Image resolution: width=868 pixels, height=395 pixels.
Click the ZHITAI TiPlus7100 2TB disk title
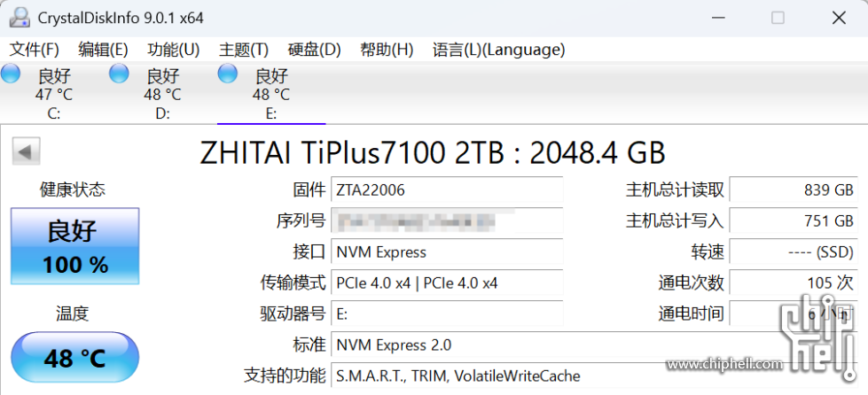click(x=432, y=153)
